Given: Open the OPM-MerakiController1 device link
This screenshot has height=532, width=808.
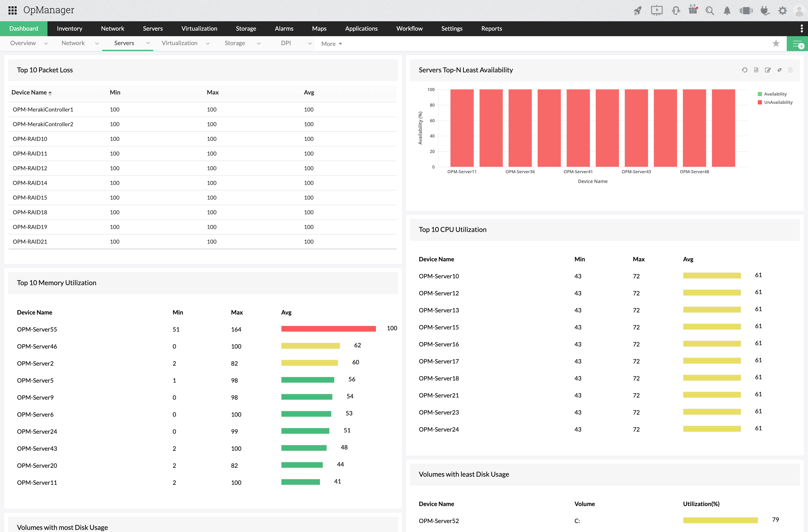Looking at the screenshot, I should (43, 109).
